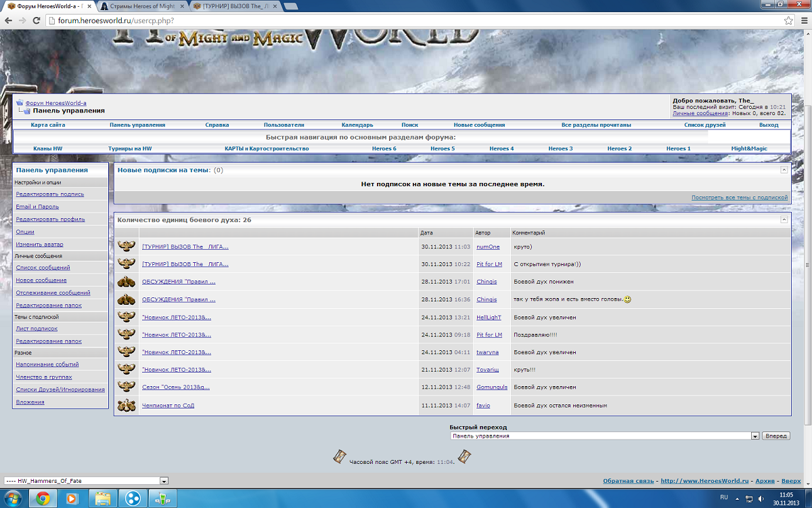Collapse the боевого духа count panel

(x=784, y=219)
